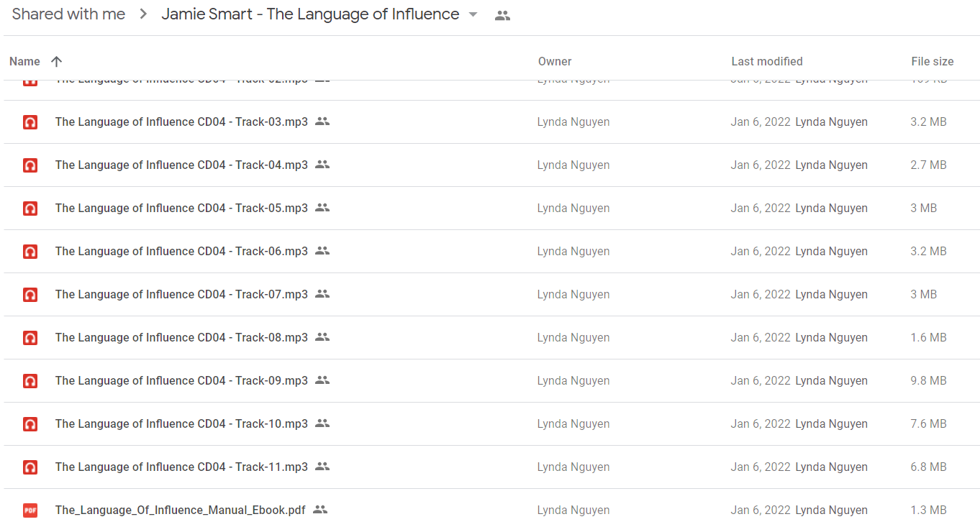
Task: Sort files by Name column header
Action: pyautogui.click(x=24, y=61)
